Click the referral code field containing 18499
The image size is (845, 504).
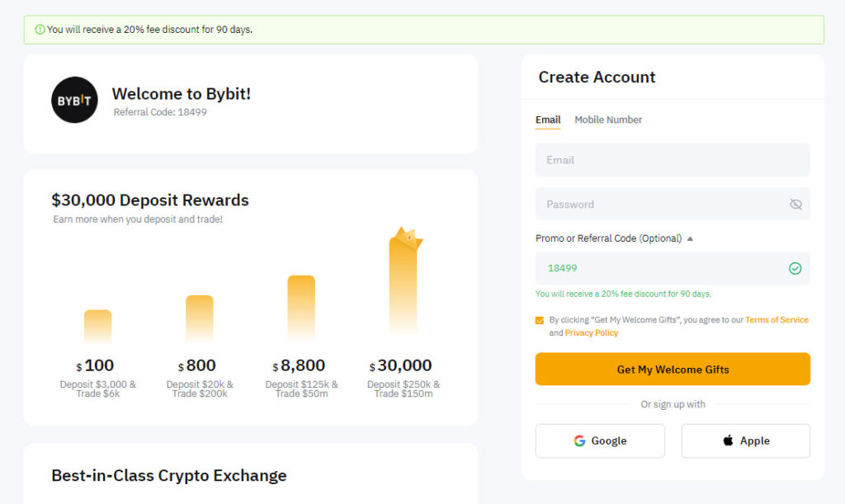click(x=673, y=268)
